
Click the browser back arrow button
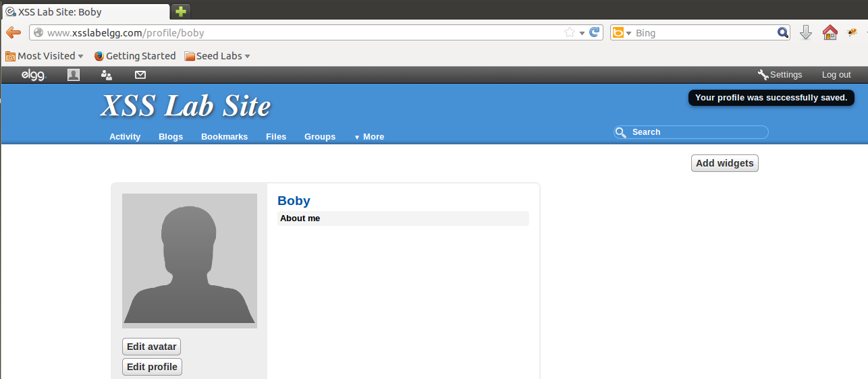pos(13,32)
